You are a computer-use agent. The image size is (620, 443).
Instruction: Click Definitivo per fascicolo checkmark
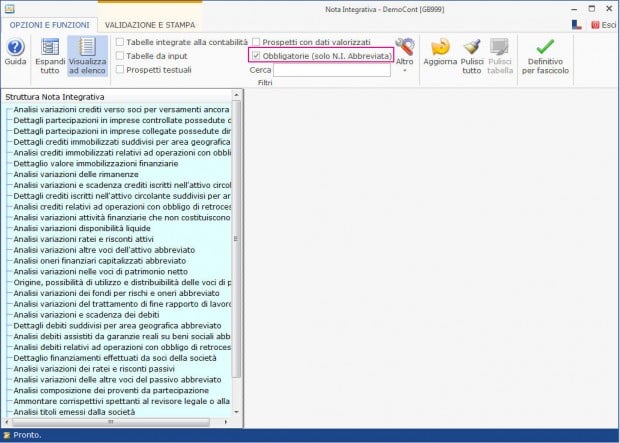click(545, 47)
